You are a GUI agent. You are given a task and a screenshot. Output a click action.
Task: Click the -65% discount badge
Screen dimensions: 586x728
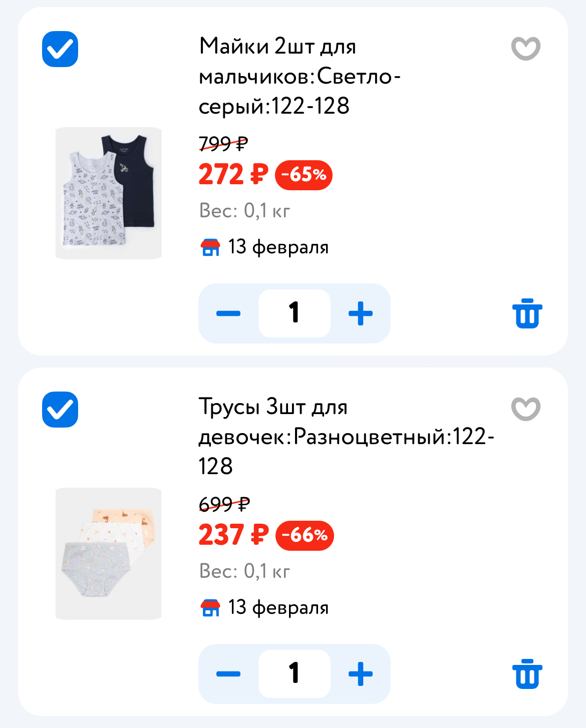pos(304,175)
